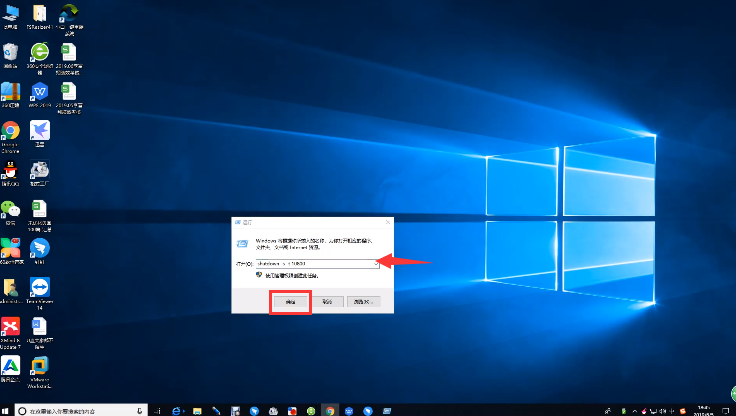Screen dimensions: 736x416
Task: Open the folder icon beside This PC
Action: tap(39, 17)
